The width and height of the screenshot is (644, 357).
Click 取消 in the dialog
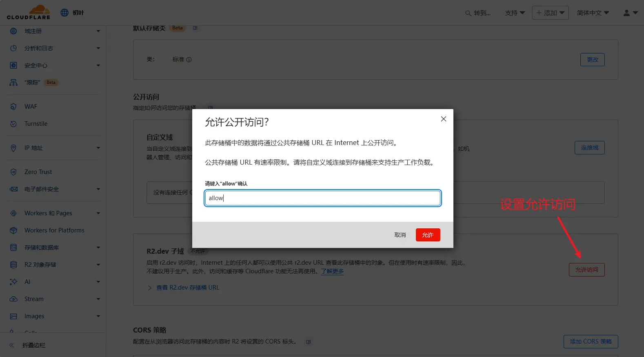[x=400, y=235]
